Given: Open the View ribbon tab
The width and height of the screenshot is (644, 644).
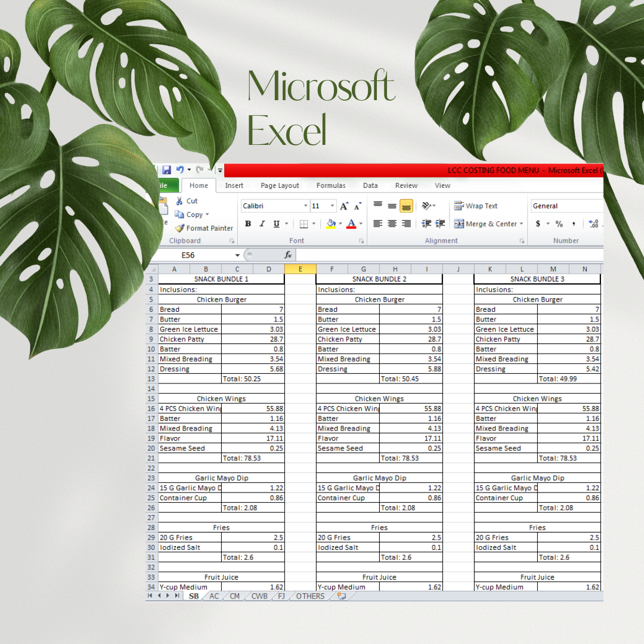Looking at the screenshot, I should [442, 185].
